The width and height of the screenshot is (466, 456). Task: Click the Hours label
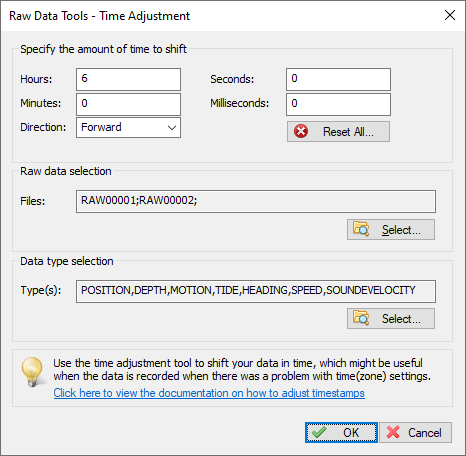[36, 79]
